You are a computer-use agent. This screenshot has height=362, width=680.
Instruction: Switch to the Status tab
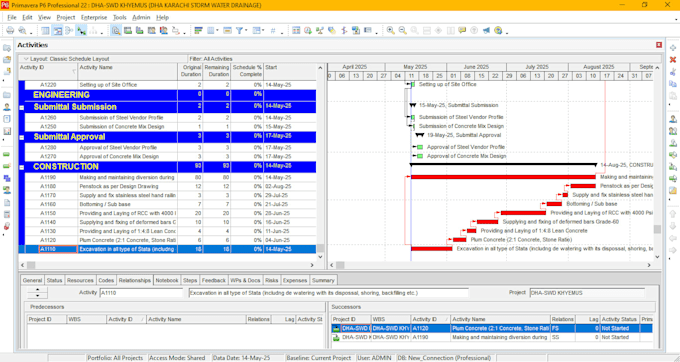[x=54, y=280]
